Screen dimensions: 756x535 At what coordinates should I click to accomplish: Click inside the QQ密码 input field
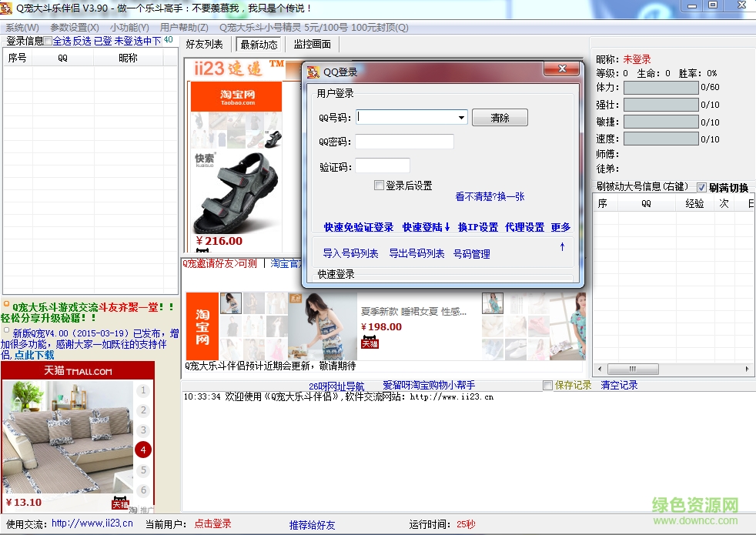point(404,141)
